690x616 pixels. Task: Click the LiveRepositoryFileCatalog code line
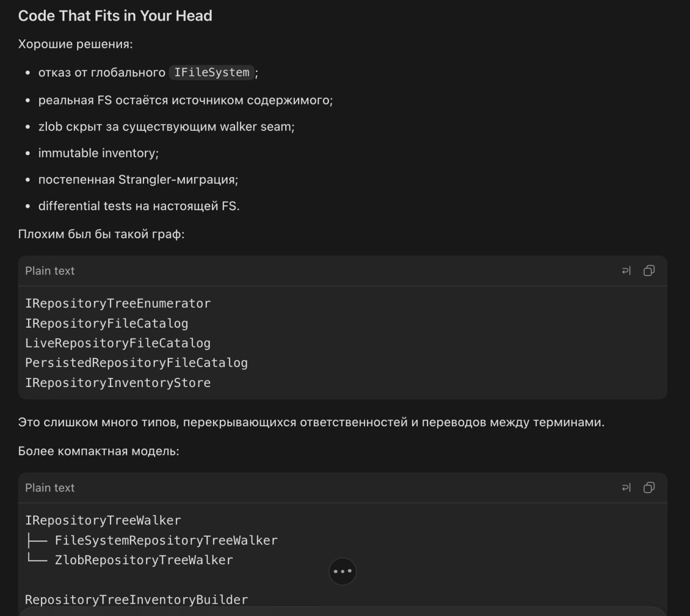point(118,343)
